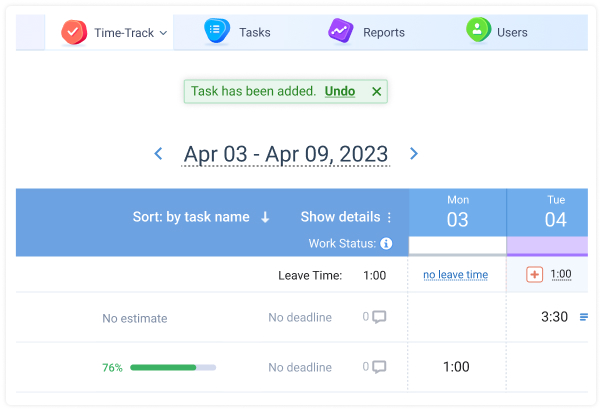Click the Work Status info icon
The width and height of the screenshot is (602, 411).
(x=386, y=243)
